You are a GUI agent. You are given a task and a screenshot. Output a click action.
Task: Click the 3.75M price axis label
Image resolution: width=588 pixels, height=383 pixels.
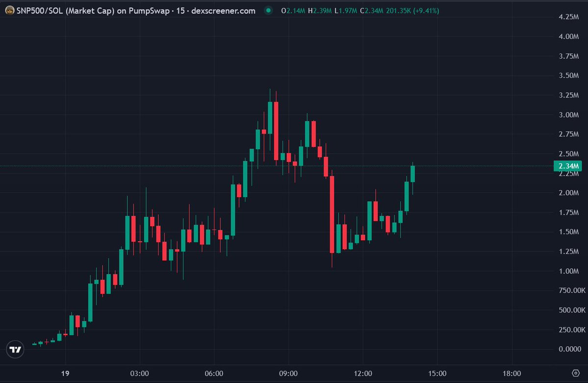pyautogui.click(x=568, y=56)
